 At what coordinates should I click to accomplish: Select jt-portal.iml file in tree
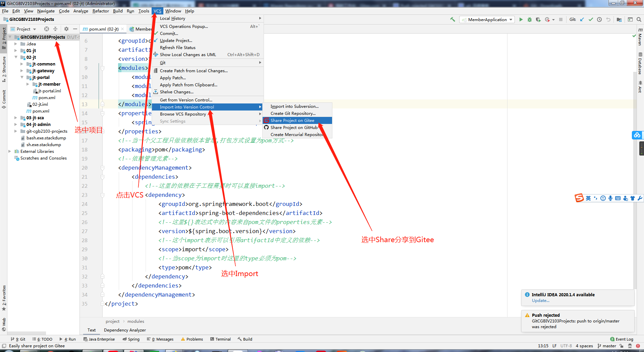tap(47, 91)
